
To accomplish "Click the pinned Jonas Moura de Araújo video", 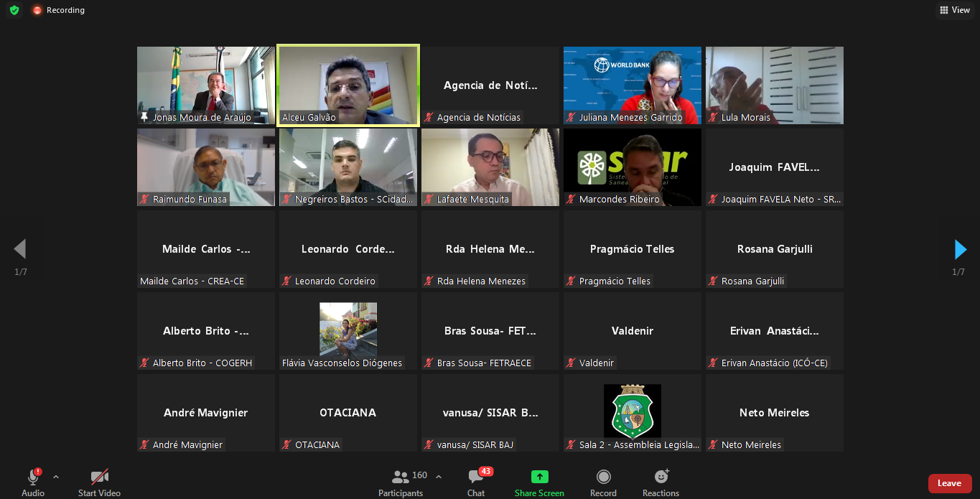I will (x=206, y=85).
